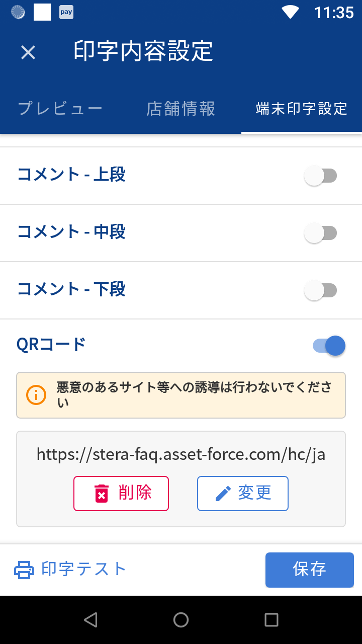Viewport: 362px width, 644px height.
Task: Open recent apps with square icon
Action: pyautogui.click(x=271, y=619)
